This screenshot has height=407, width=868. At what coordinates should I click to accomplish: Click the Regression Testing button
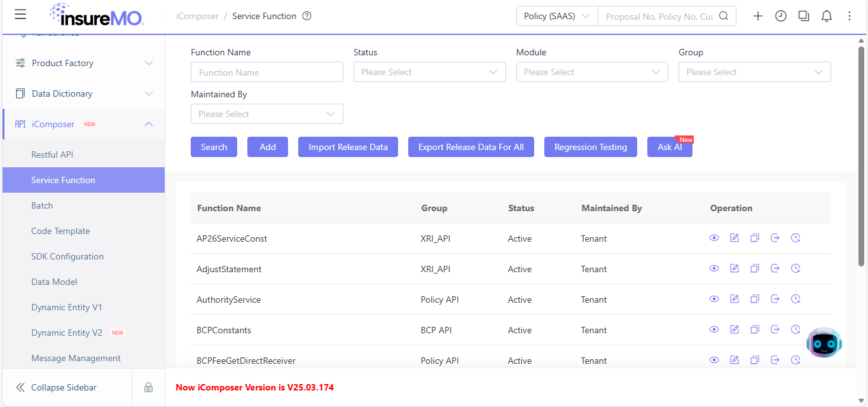pos(591,147)
